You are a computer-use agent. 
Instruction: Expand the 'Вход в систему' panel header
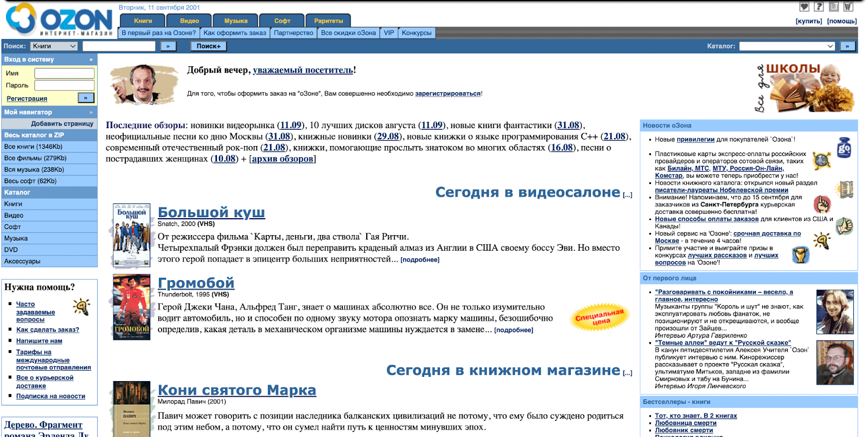[x=49, y=59]
